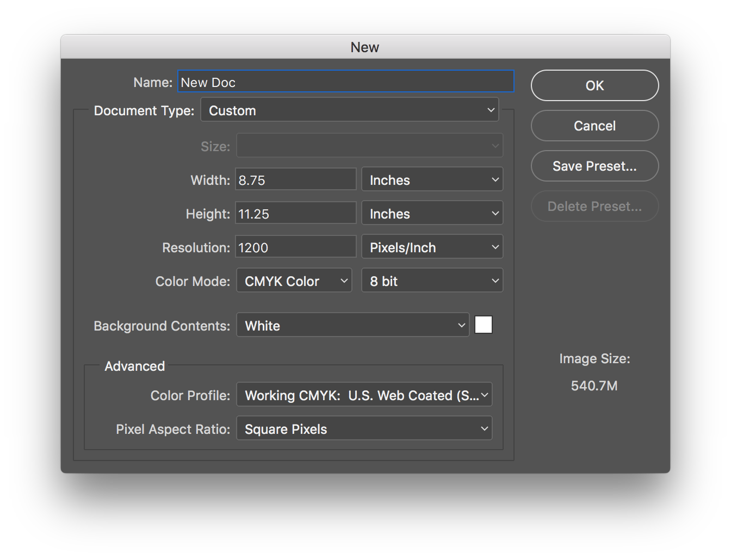Open the Background Contents dropdown
This screenshot has width=731, height=560.
352,326
